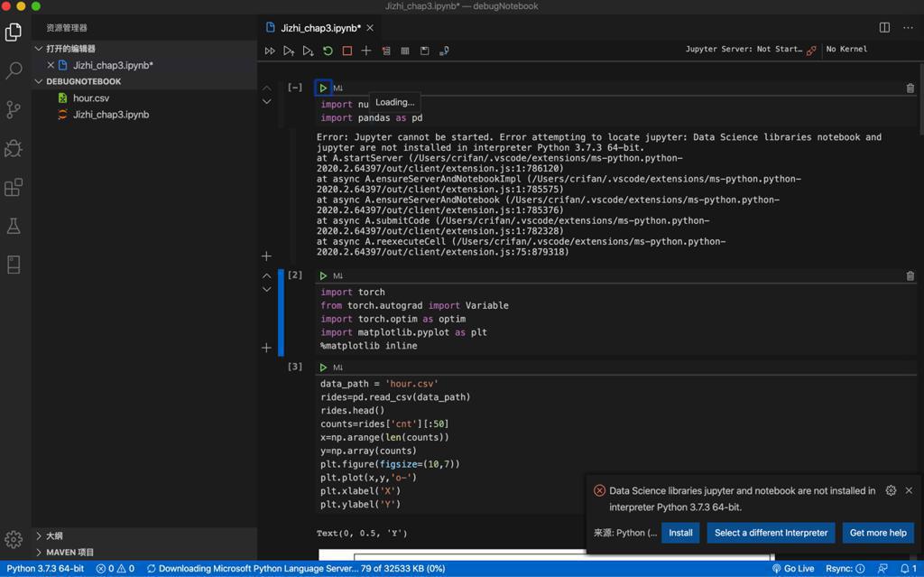Viewport: 924px width, 577px height.
Task: Open the Run and Debug view
Action: (14, 148)
